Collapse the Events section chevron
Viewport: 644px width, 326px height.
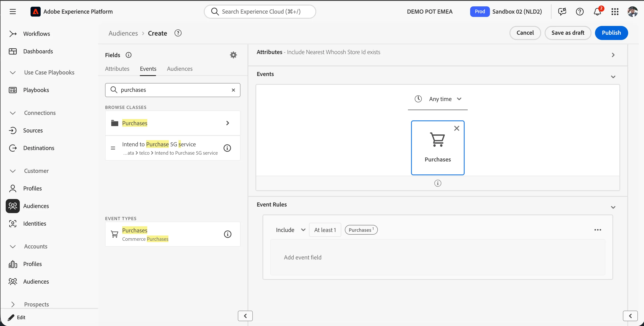tap(613, 77)
